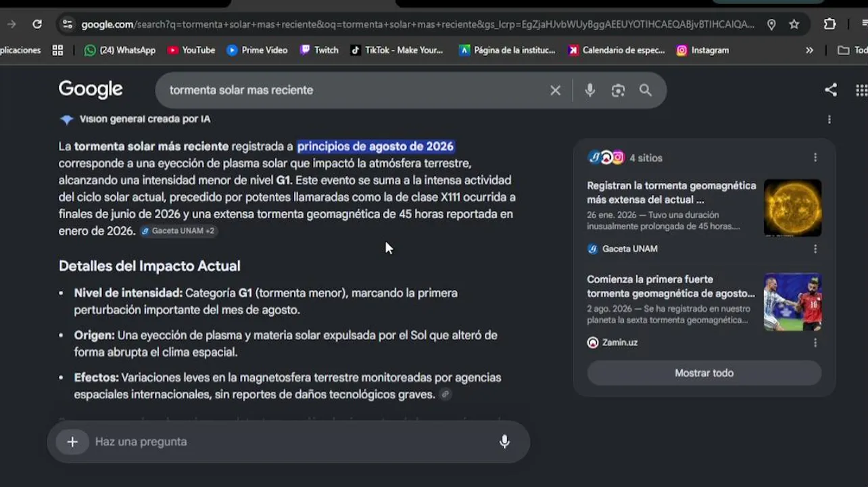Click the Gaceta UNAM source label

pyautogui.click(x=623, y=249)
